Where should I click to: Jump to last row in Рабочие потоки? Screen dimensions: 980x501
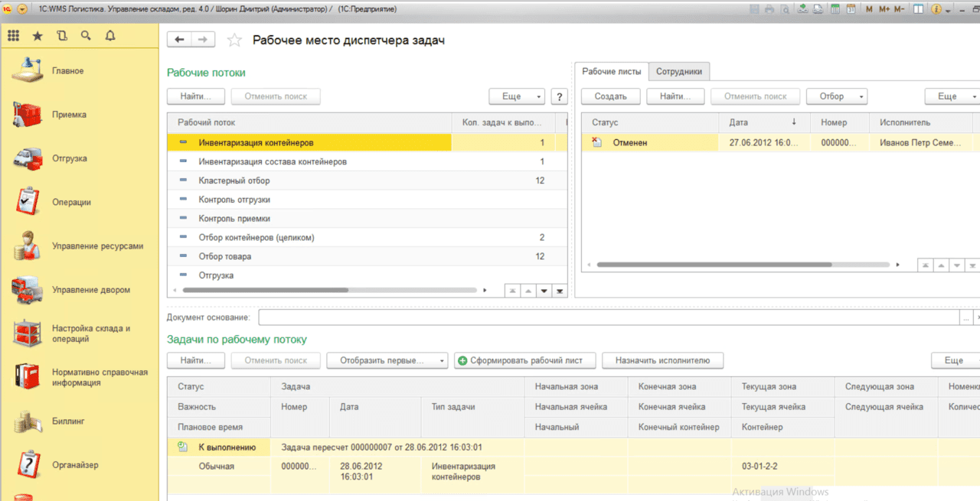(x=560, y=291)
